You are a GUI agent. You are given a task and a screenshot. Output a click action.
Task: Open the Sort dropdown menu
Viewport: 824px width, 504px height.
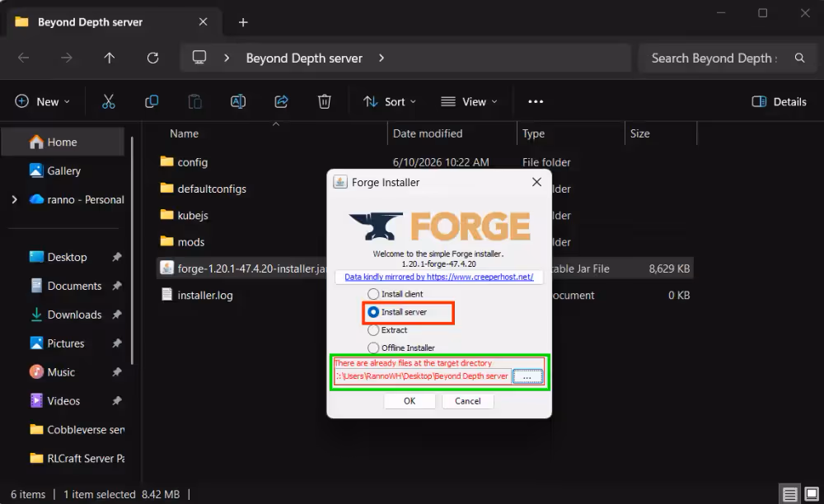coord(390,101)
